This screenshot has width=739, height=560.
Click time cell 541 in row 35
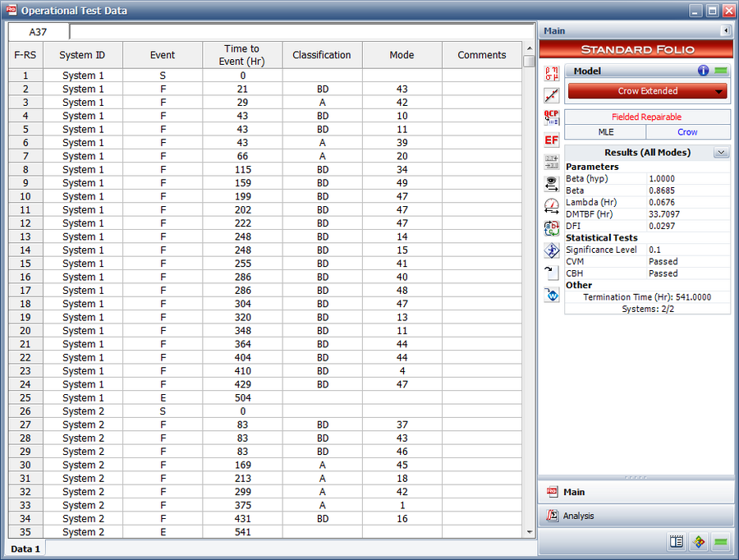tap(243, 532)
